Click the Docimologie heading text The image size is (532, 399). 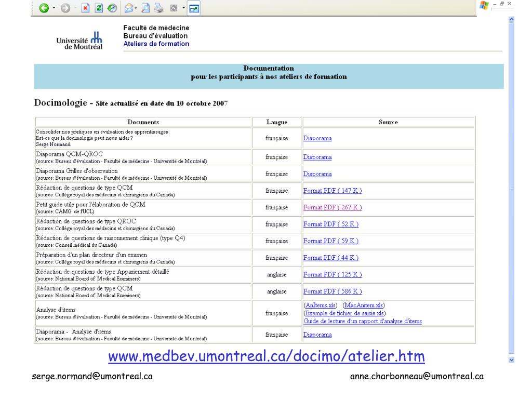[61, 102]
